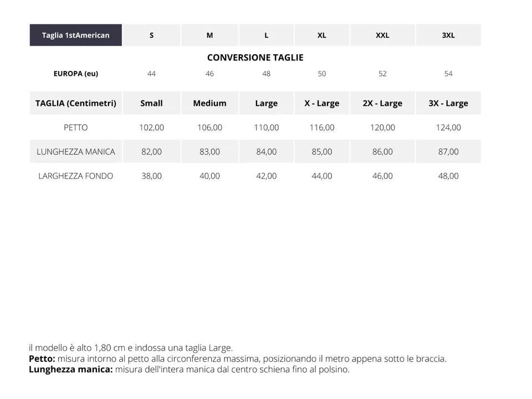Click the PETTO row label
532x399 pixels.
[76, 127]
